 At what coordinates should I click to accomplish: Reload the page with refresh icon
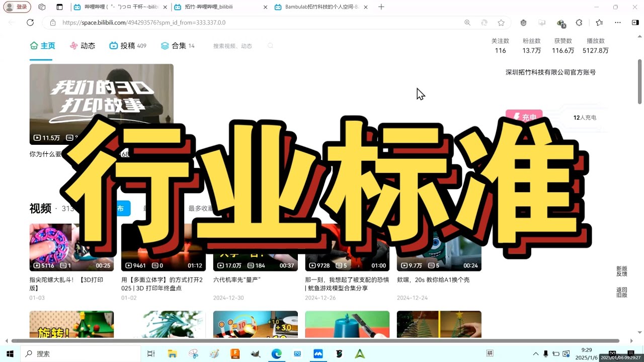pos(30,23)
